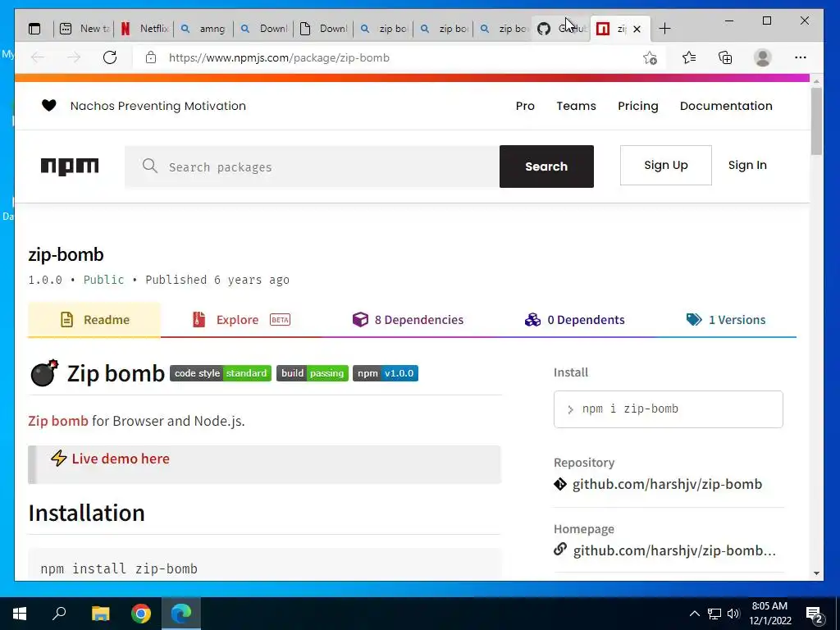Open File Explorer from taskbar
This screenshot has width=840, height=630.
(x=100, y=614)
